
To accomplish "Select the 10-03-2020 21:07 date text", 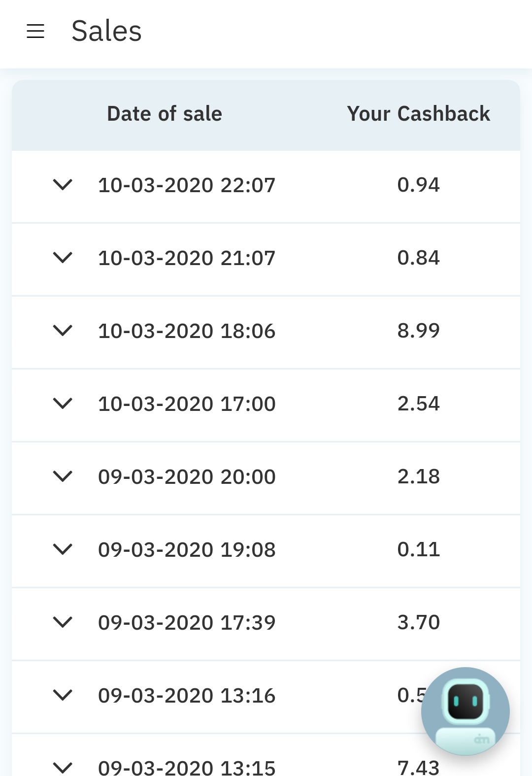I will 187,258.
